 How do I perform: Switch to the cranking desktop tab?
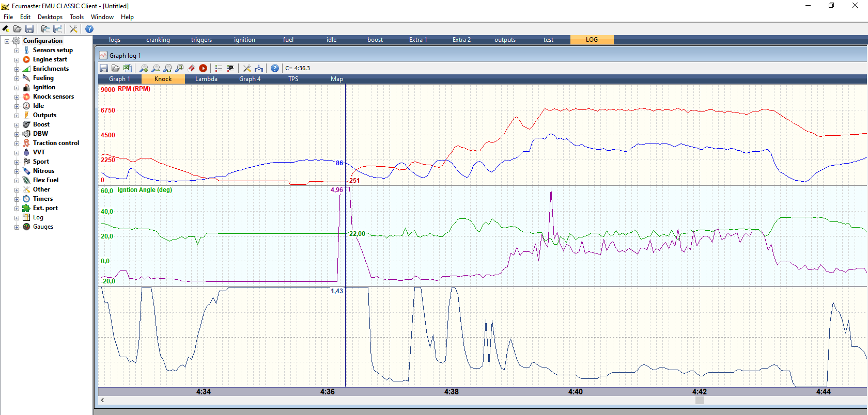click(x=158, y=40)
